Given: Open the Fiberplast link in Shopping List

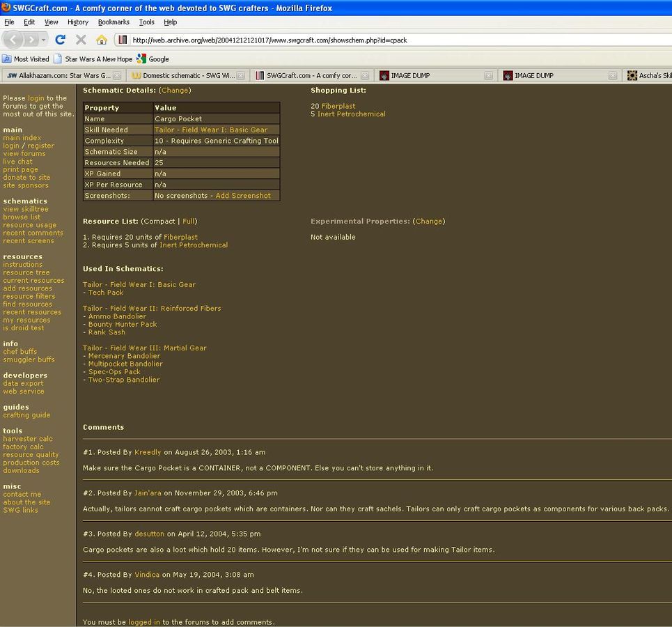Looking at the screenshot, I should pos(338,106).
